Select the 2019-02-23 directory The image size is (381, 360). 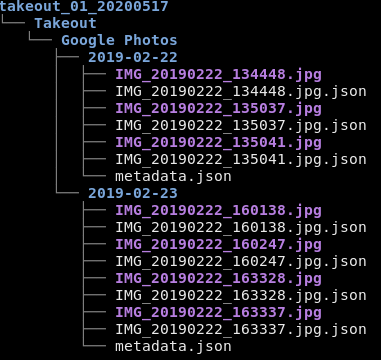click(132, 193)
